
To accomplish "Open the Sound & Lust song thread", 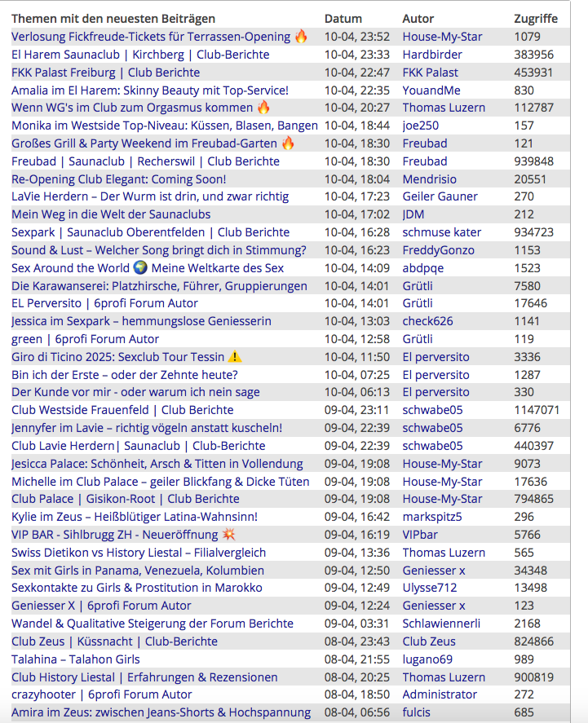I will (159, 250).
